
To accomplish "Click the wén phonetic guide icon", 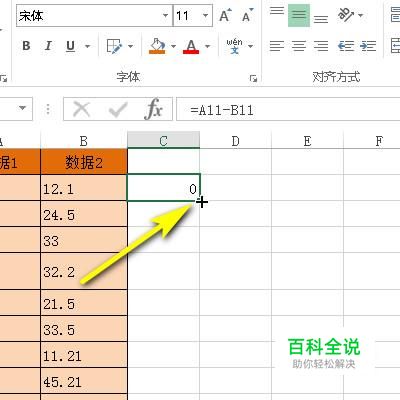I will pos(234,46).
